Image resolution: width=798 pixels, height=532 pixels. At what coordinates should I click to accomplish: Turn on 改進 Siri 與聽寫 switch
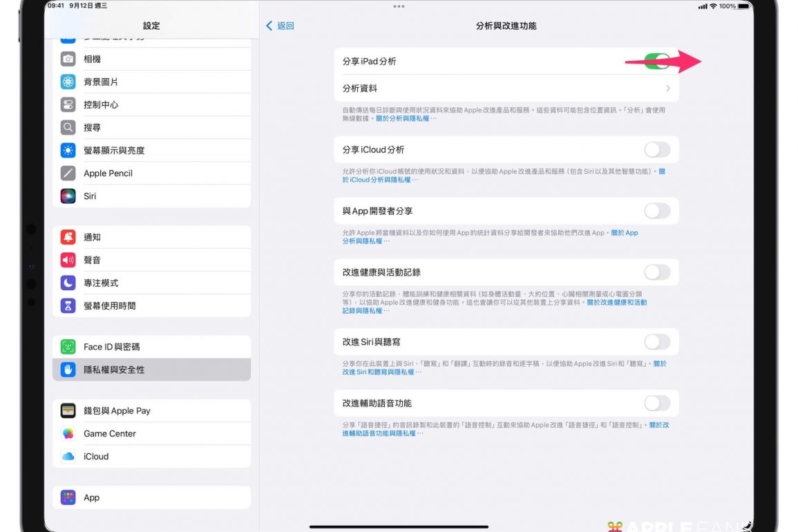point(656,341)
